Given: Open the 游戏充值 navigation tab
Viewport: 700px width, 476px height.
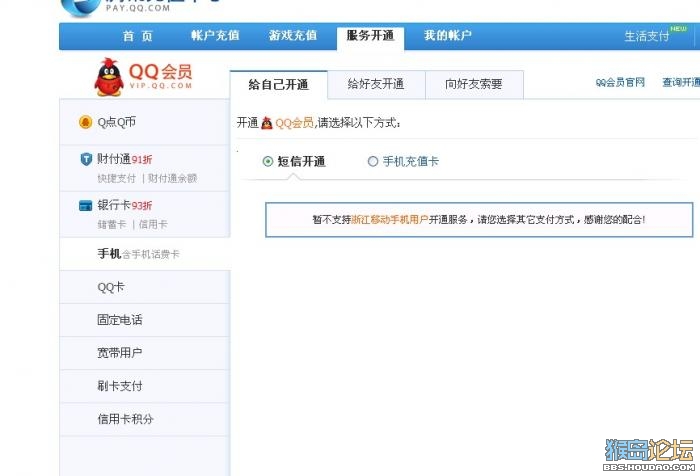Looking at the screenshot, I should [293, 35].
